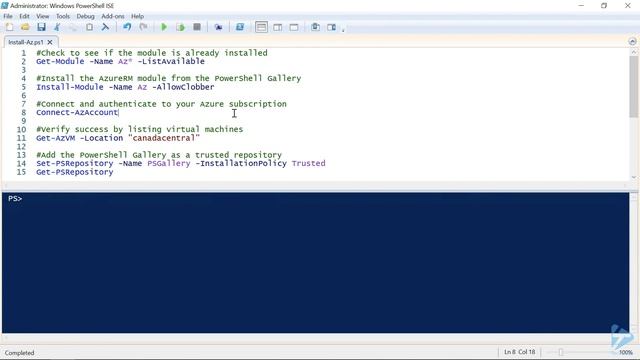
Task: Redo the last undone edit
Action: 143,27
